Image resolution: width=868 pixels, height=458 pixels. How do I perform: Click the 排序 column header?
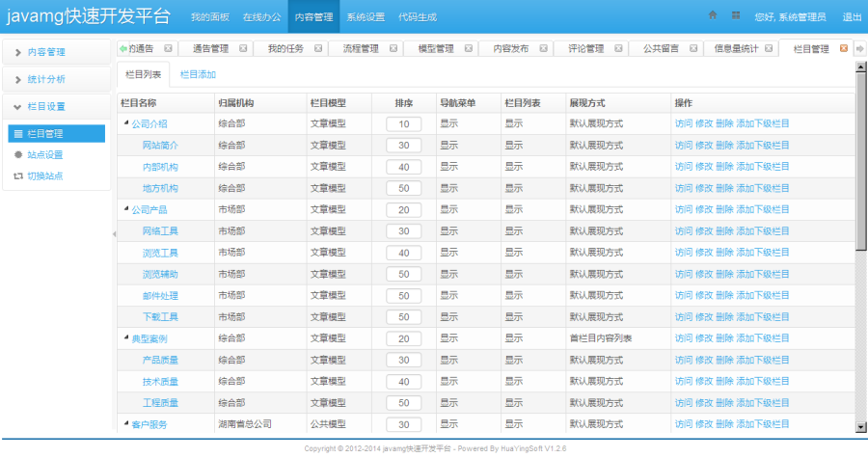[x=404, y=103]
